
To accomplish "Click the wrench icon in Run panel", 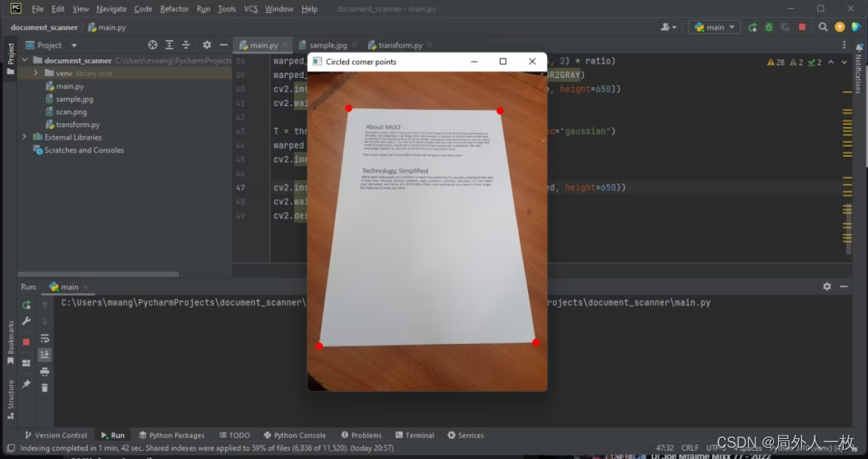I will pyautogui.click(x=26, y=321).
